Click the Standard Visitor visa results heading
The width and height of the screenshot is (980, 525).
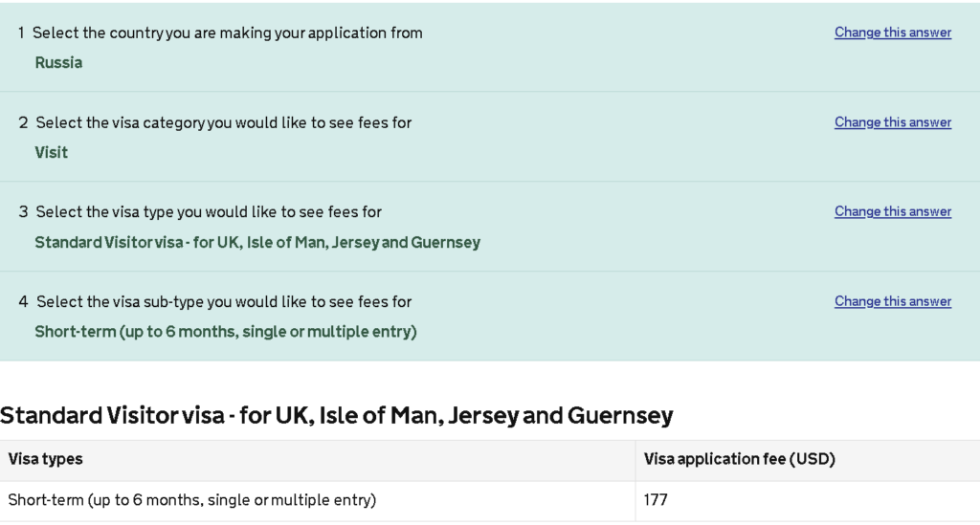tap(337, 416)
